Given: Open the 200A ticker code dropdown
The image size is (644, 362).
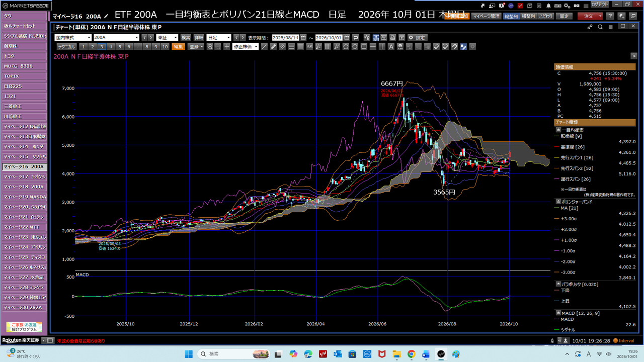Looking at the screenshot, I should [116, 38].
